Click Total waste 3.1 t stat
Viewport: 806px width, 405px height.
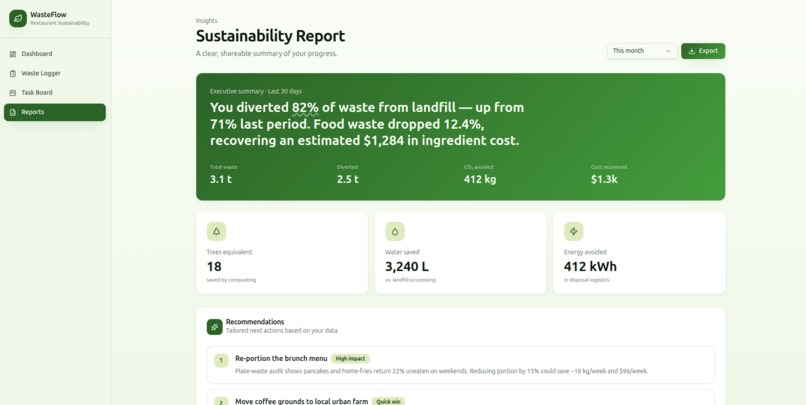point(224,175)
